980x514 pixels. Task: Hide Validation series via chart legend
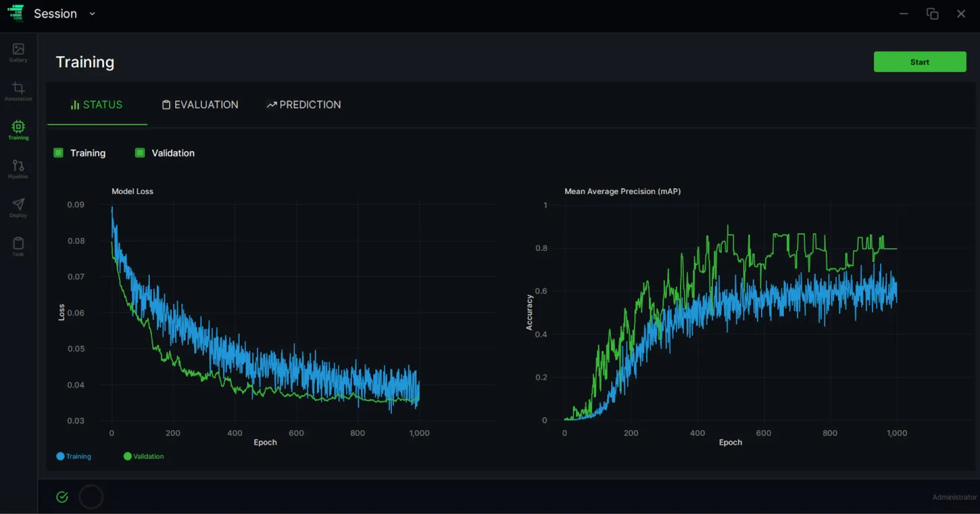(x=143, y=457)
